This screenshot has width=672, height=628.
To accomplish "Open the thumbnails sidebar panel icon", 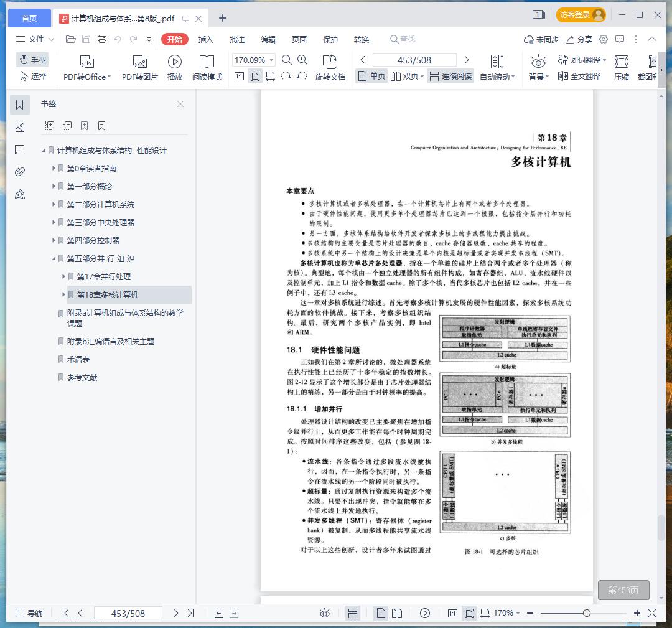I will pos(20,128).
